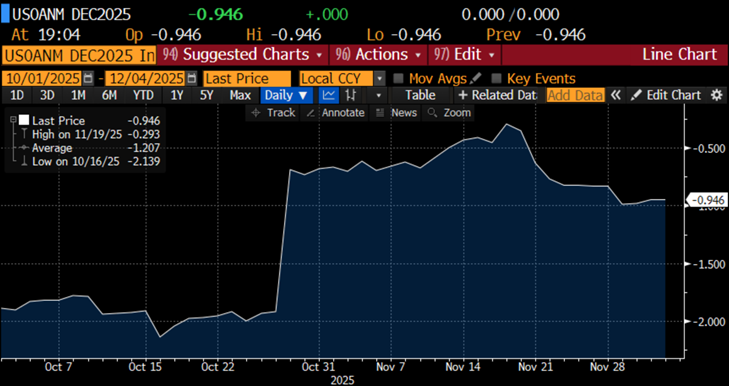This screenshot has width=729, height=386.
Task: Click the Add Data field
Action: (576, 95)
